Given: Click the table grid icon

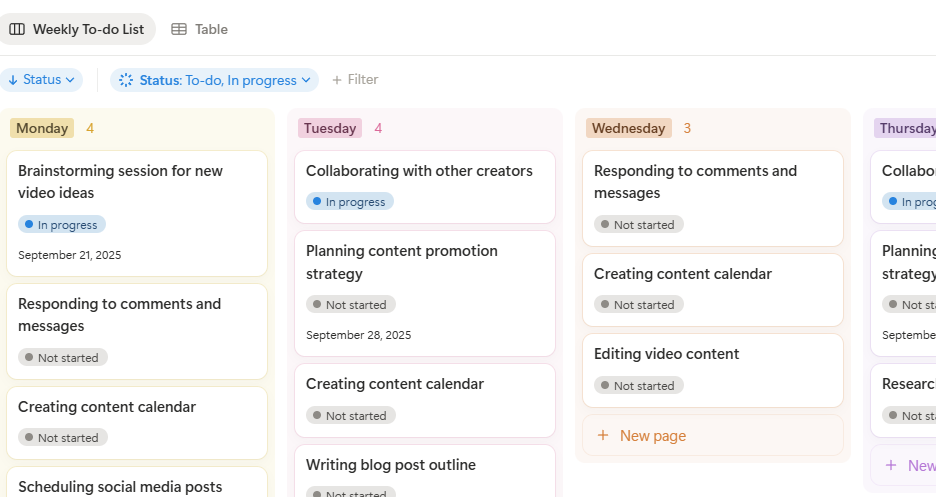Looking at the screenshot, I should 179,29.
